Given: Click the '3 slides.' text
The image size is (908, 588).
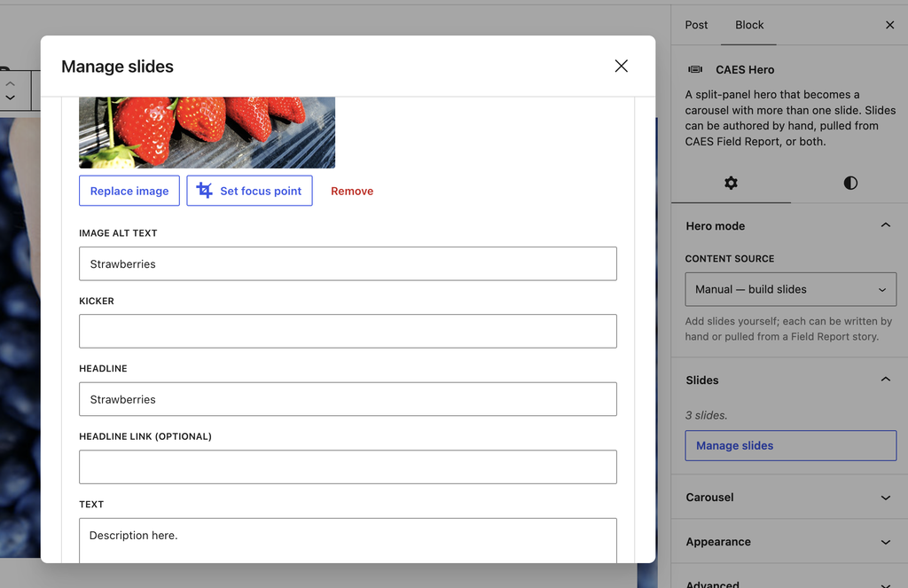Looking at the screenshot, I should (706, 415).
